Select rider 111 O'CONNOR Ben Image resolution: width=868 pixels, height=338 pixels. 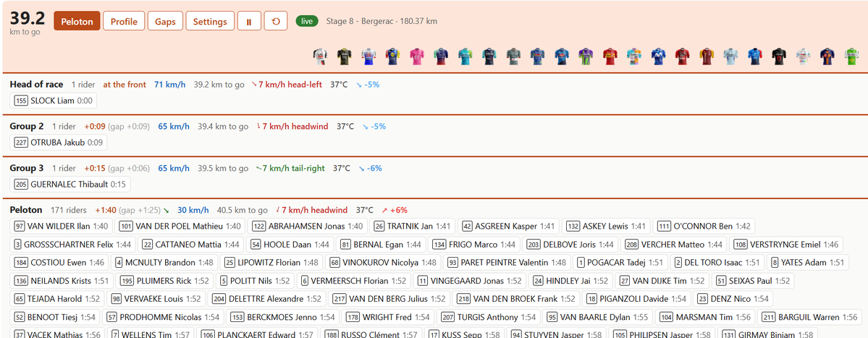[703, 227]
